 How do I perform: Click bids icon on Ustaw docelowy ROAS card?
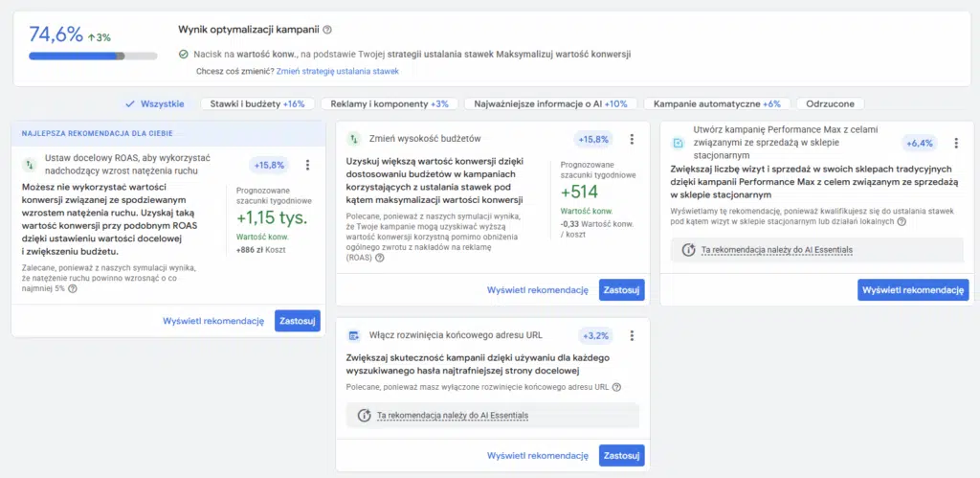coord(30,165)
